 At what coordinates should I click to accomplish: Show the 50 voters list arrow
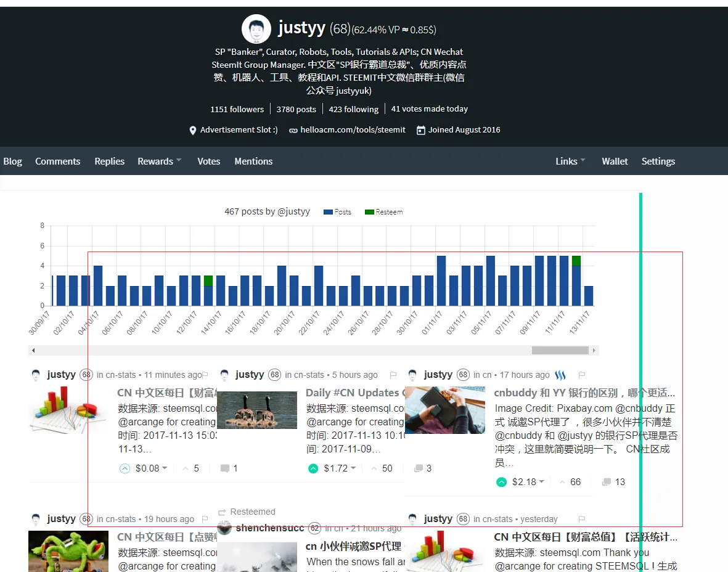point(374,468)
